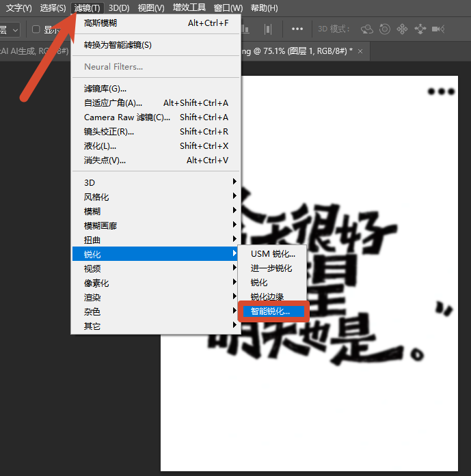
Task: Select the 3D rotate/orbit mode icon
Action: [367, 29]
